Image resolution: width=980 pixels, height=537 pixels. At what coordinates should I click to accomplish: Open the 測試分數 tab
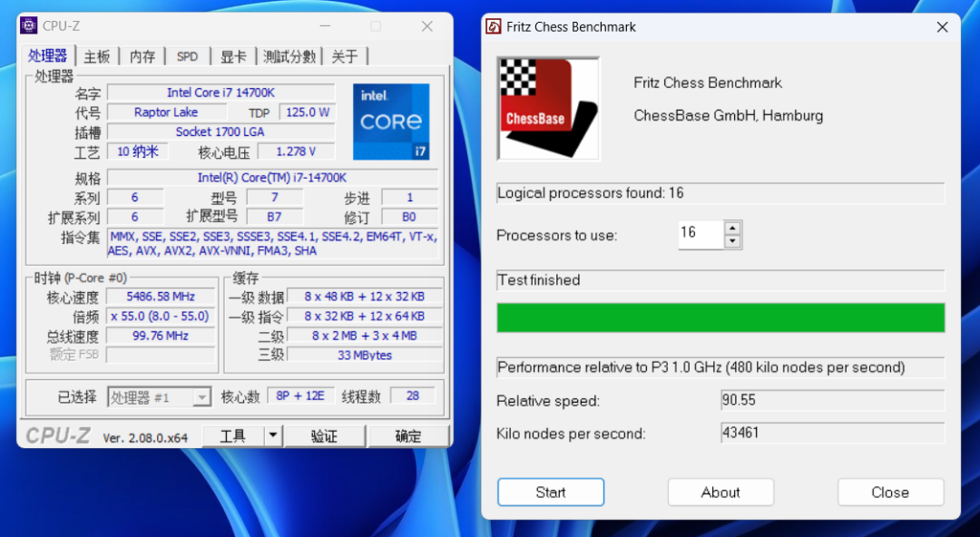coord(289,57)
